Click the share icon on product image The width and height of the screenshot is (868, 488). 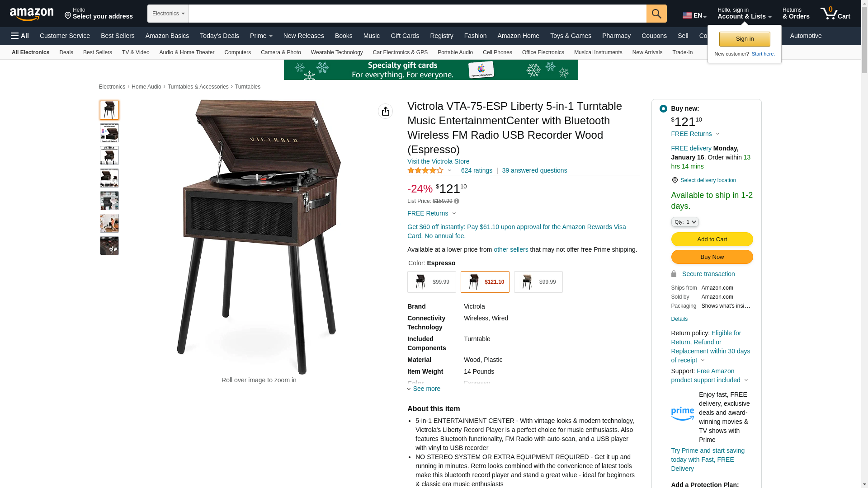[x=385, y=111]
